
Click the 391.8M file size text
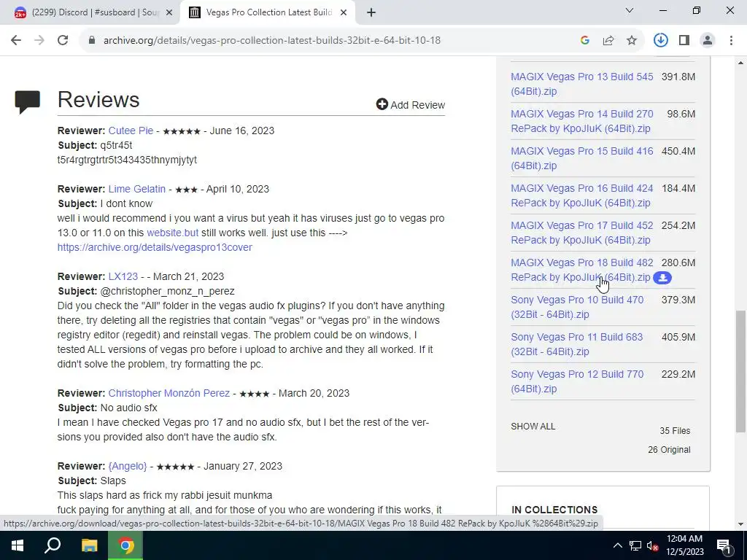pyautogui.click(x=678, y=77)
